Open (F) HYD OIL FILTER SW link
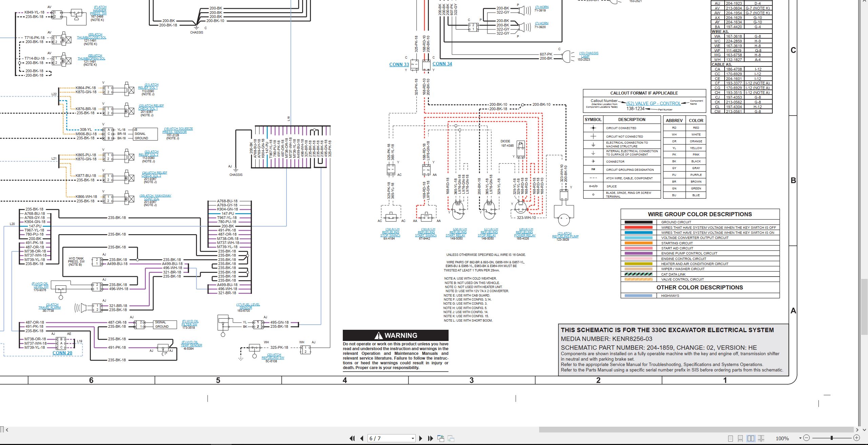The image size is (868, 445). (x=190, y=323)
